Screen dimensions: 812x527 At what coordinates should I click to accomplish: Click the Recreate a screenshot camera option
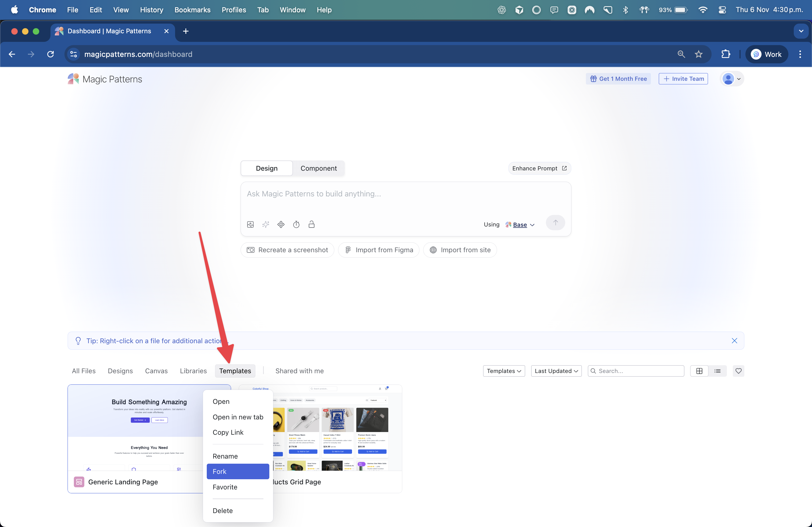(287, 250)
